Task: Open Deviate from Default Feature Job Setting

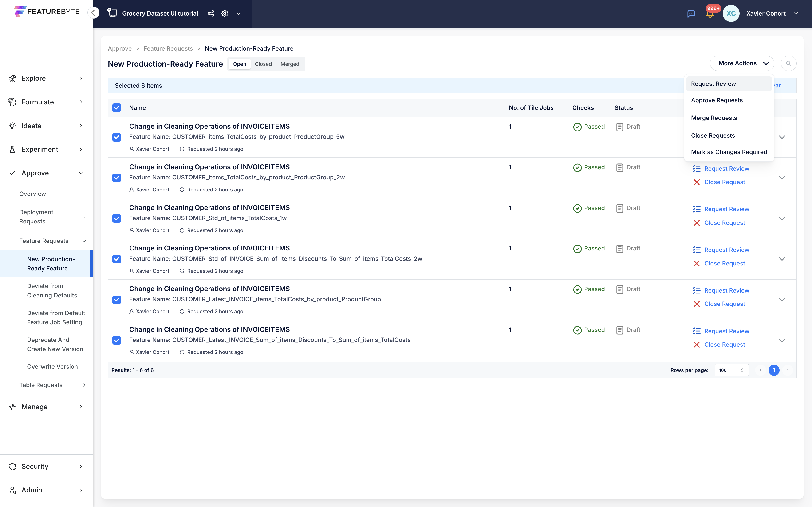Action: (56, 317)
